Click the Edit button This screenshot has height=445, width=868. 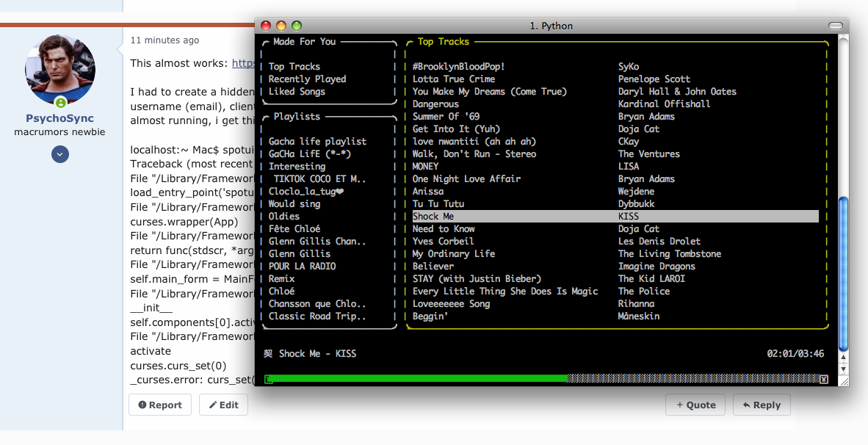click(x=223, y=405)
